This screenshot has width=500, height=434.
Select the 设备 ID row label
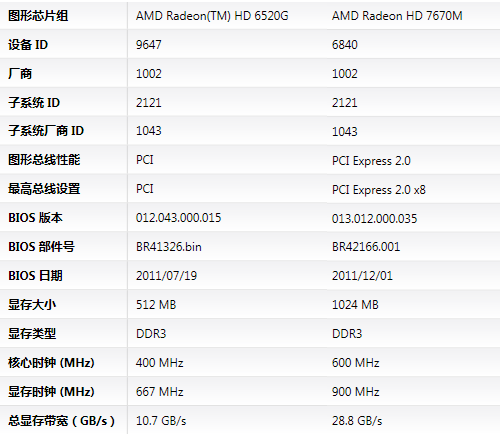28,45
